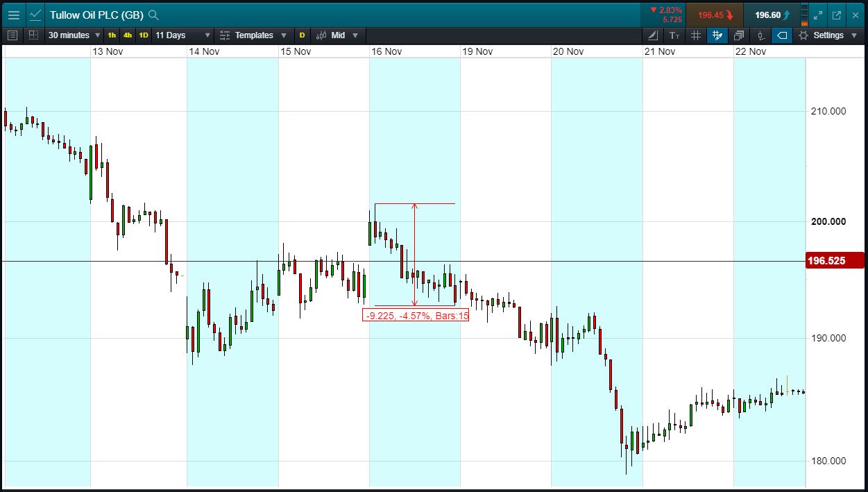Open the Mid price type dropdown
Screen dimensions: 868x492
(338, 35)
